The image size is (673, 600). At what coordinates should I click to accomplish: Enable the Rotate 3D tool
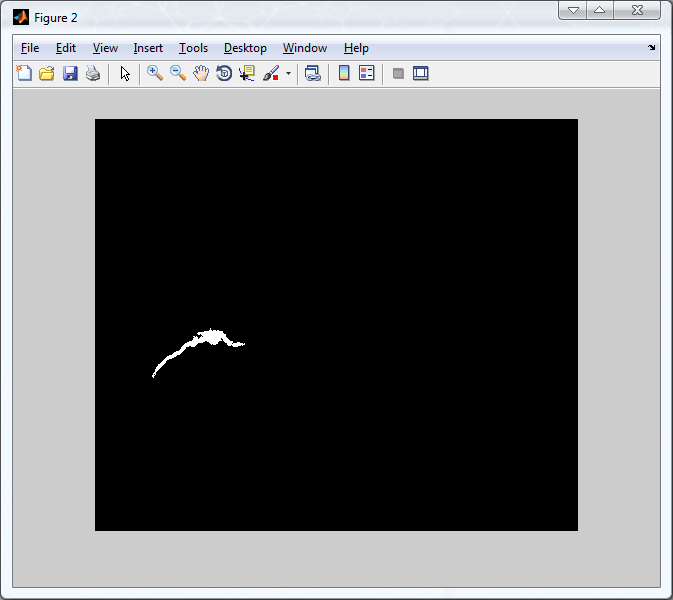[x=224, y=73]
